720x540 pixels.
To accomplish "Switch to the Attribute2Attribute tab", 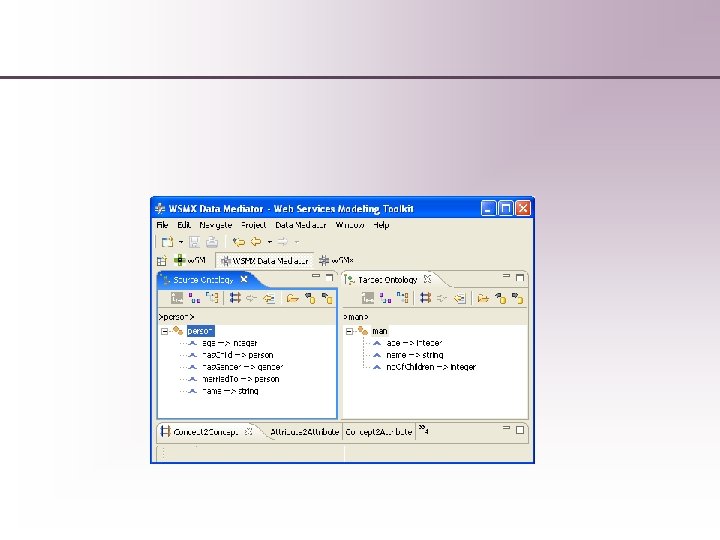I will [305, 432].
